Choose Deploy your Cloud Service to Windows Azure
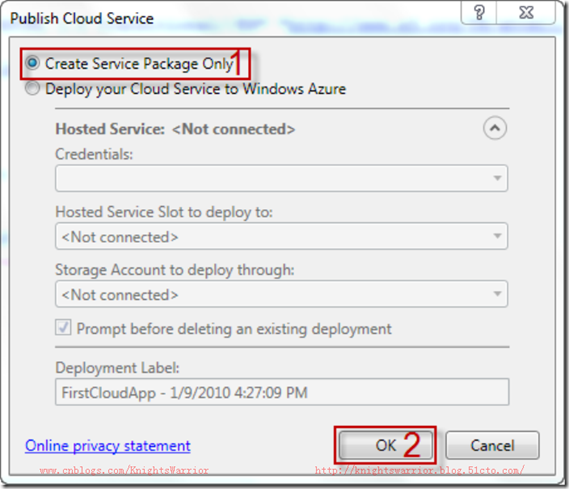 (x=32, y=89)
